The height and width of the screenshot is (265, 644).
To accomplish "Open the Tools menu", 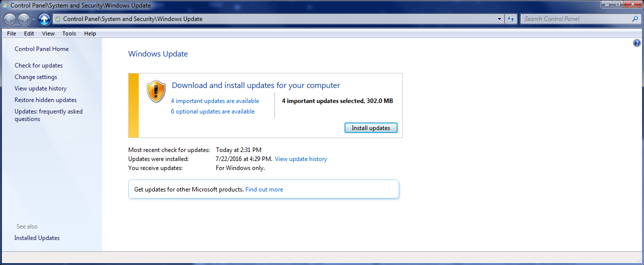I will coord(69,33).
